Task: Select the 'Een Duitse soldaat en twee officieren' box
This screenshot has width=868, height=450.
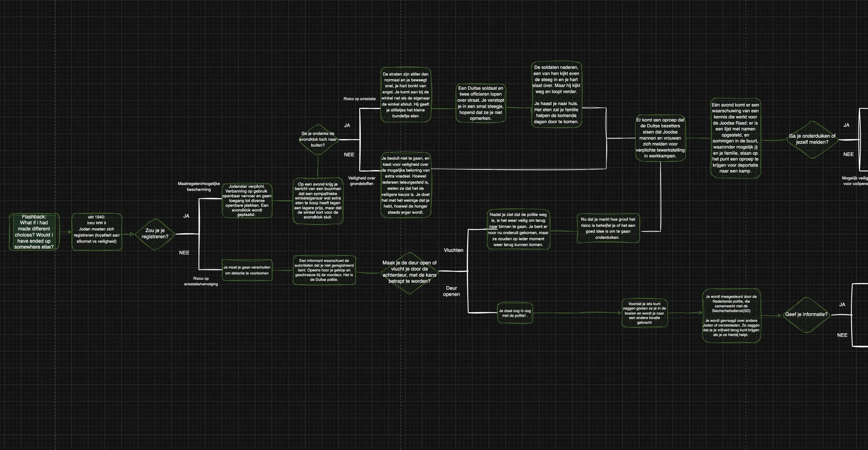Action: [x=481, y=103]
